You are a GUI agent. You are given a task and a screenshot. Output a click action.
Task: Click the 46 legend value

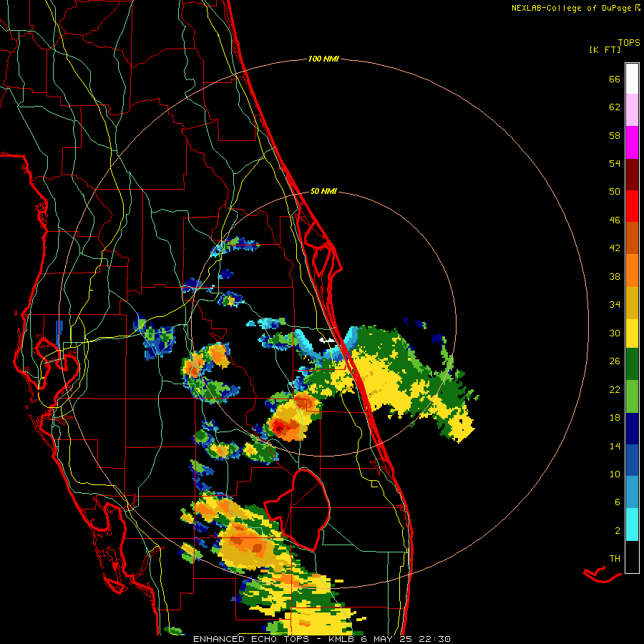click(615, 220)
